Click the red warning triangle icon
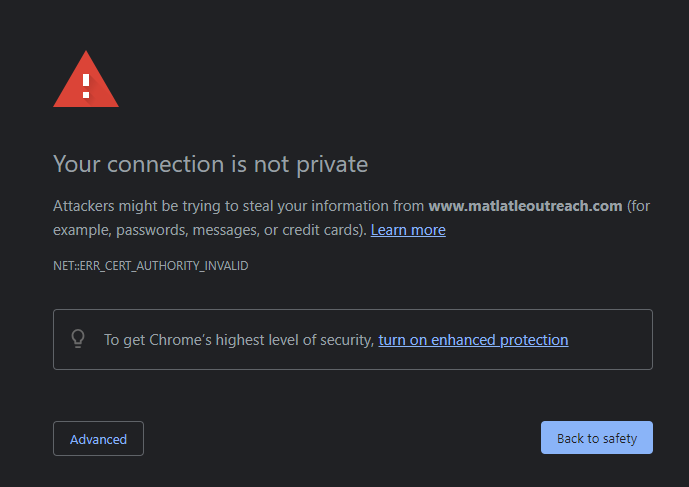 click(86, 80)
